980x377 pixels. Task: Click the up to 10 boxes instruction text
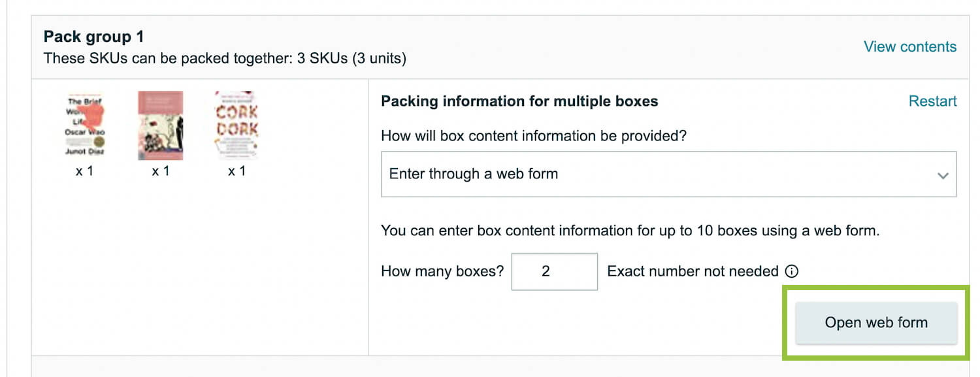tap(630, 231)
